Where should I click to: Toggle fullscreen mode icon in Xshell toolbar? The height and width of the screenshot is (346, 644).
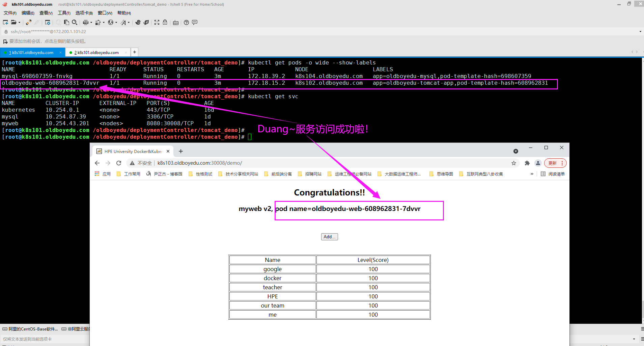(x=157, y=22)
